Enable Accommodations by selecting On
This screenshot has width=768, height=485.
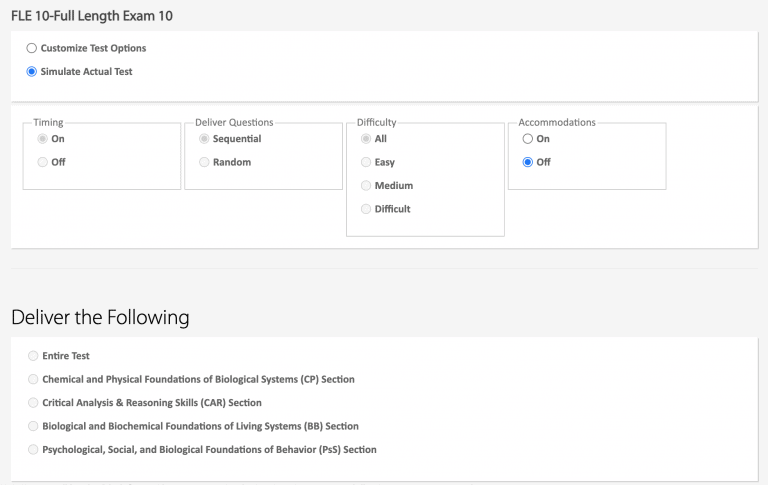[528, 139]
